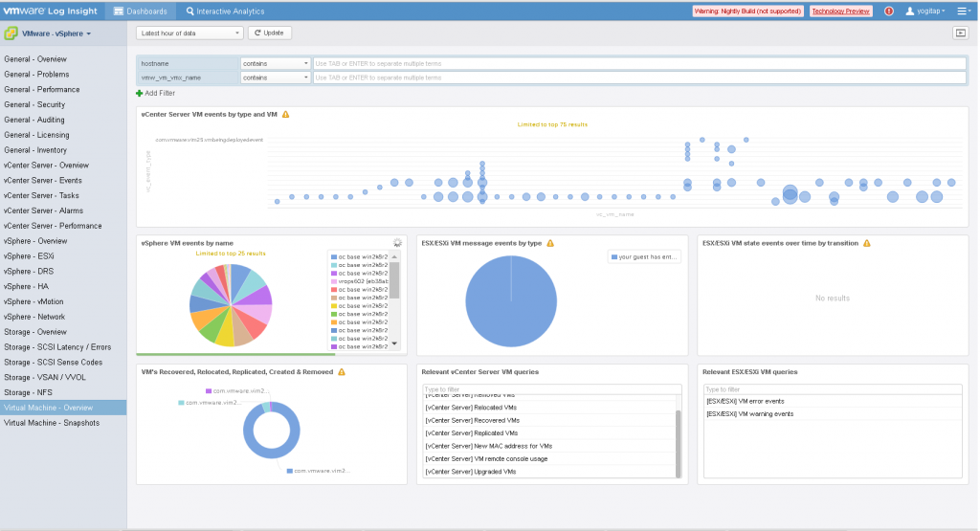Click the vSphere VM events pie chart
980x531 pixels.
point(231,305)
